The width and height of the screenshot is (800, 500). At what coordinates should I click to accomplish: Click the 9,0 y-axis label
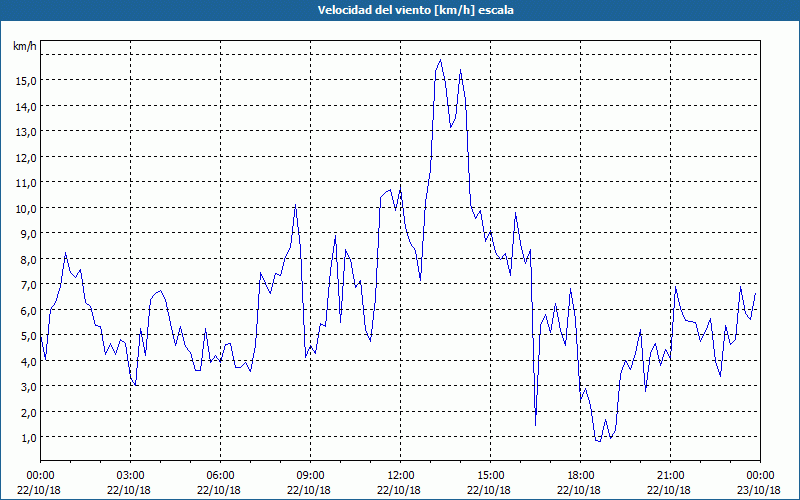pos(28,234)
